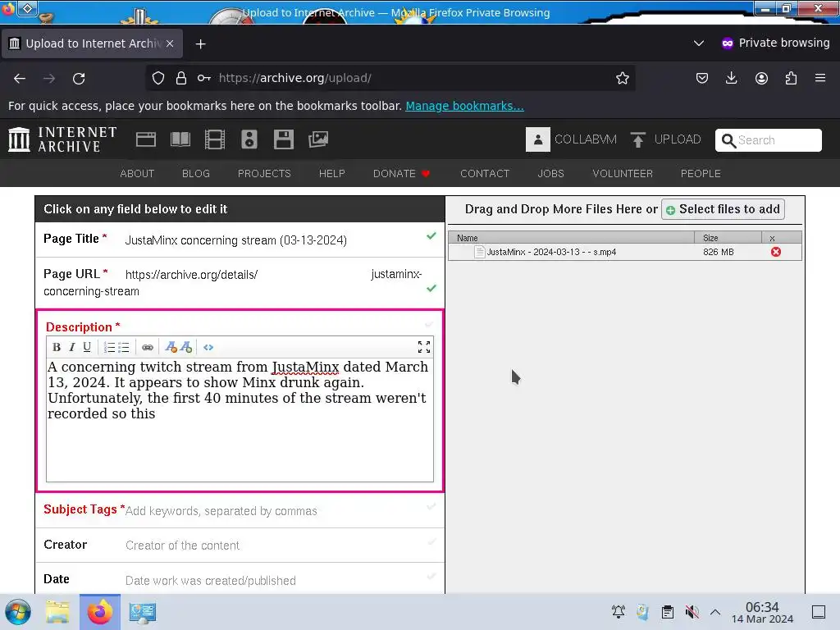Open taskbar clock showing 06:34
This screenshot has width=840, height=630.
[762, 612]
